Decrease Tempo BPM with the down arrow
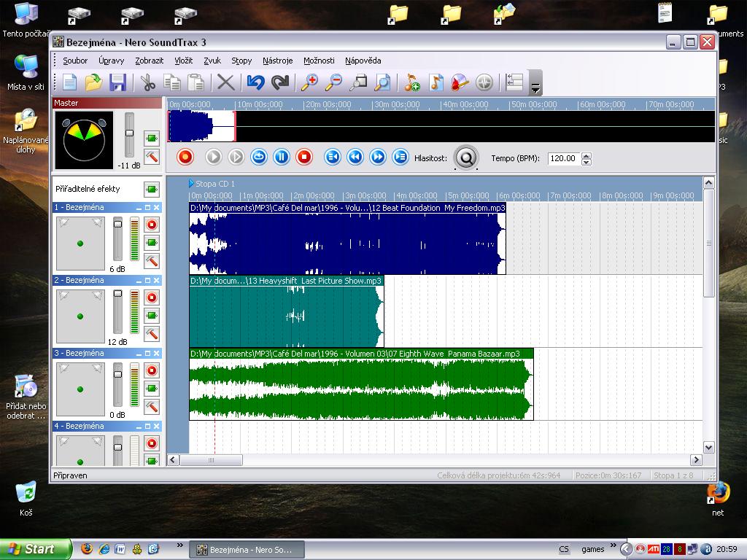Screen dimensions: 747x560 587,163
